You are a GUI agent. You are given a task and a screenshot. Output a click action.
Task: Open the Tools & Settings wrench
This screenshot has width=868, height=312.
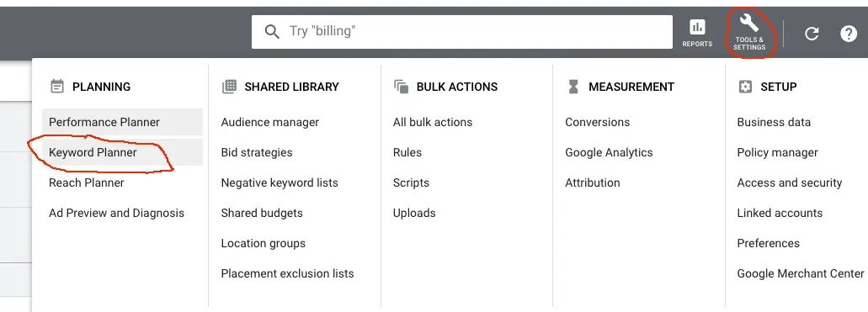coord(749,33)
